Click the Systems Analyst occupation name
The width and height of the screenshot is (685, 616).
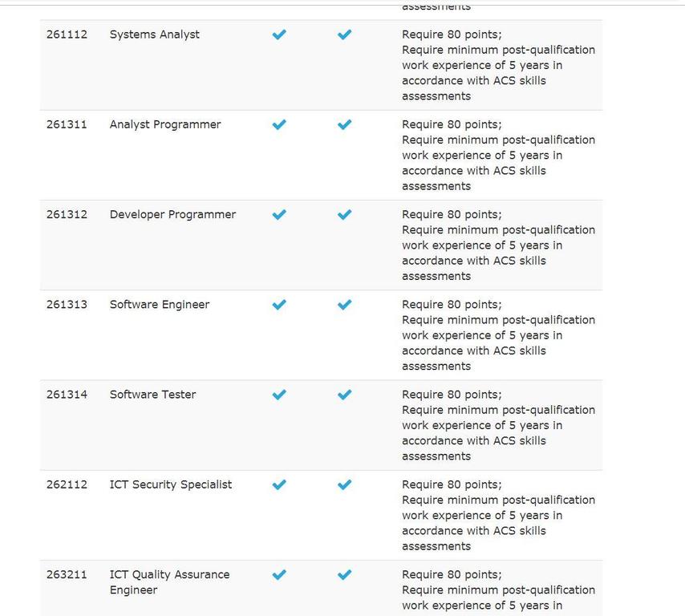point(155,34)
